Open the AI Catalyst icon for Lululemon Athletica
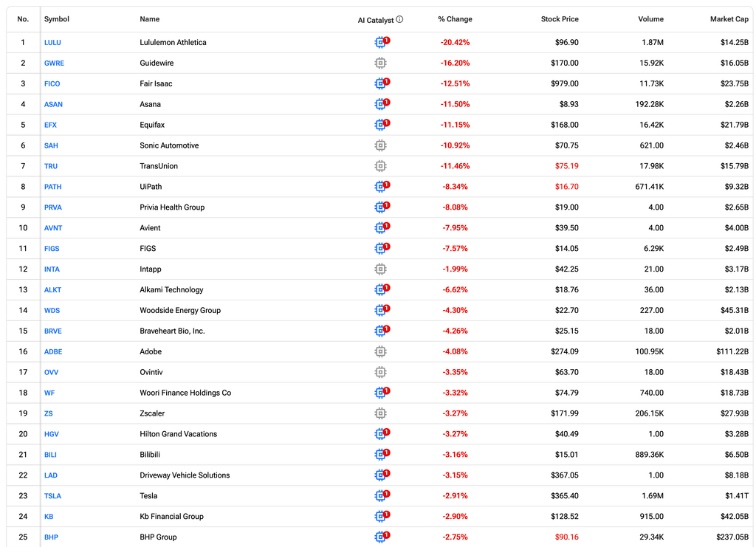The height and width of the screenshot is (547, 756). click(x=382, y=42)
